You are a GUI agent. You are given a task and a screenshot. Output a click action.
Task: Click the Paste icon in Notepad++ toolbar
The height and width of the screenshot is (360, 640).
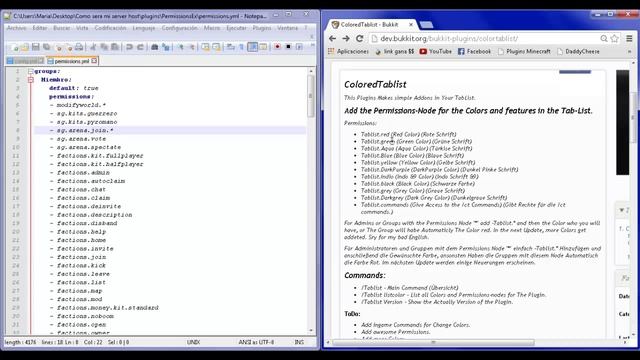pos(115,47)
